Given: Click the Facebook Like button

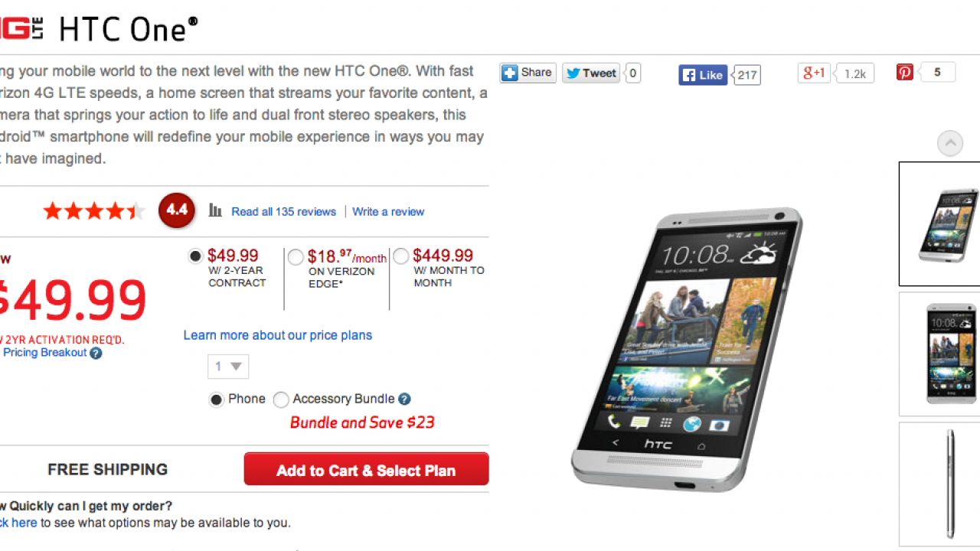Looking at the screenshot, I should coord(703,75).
